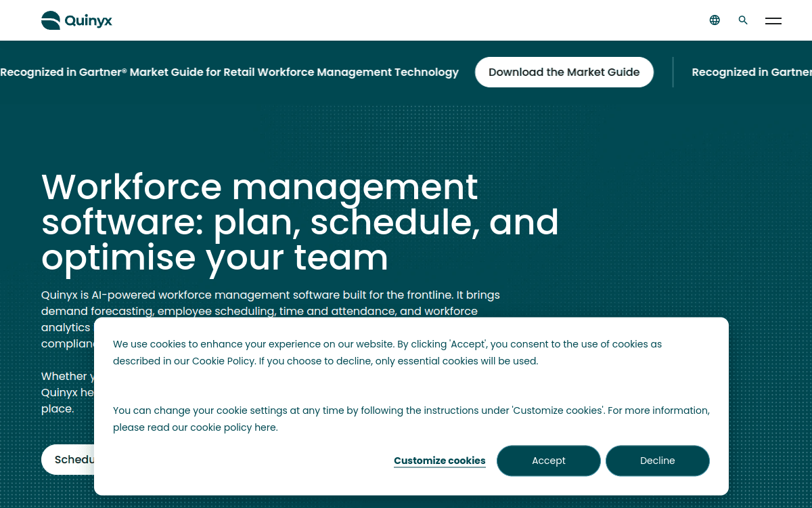Click 'Recognized in Gartner Market Guide' banner text
This screenshot has width=812, height=508.
pyautogui.click(x=229, y=72)
